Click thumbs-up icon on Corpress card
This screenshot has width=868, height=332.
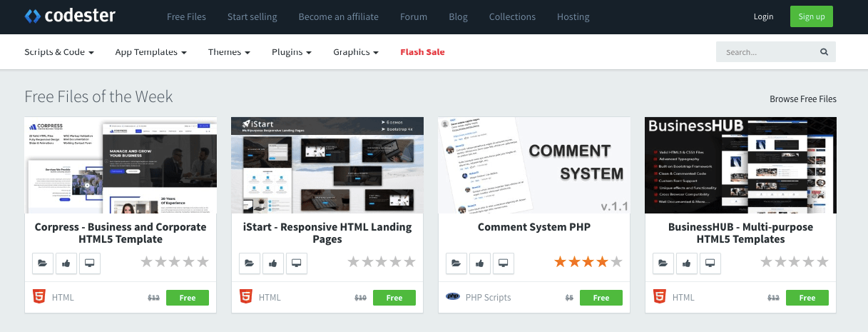[66, 263]
